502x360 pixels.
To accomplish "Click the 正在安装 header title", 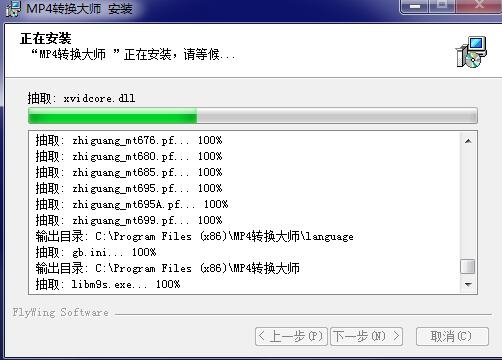I will (46, 38).
